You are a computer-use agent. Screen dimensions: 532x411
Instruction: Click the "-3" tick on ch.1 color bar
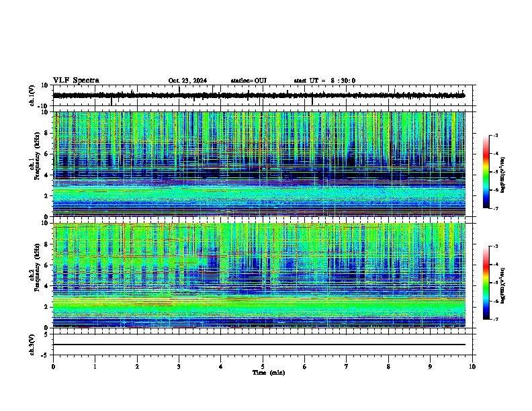(x=495, y=136)
